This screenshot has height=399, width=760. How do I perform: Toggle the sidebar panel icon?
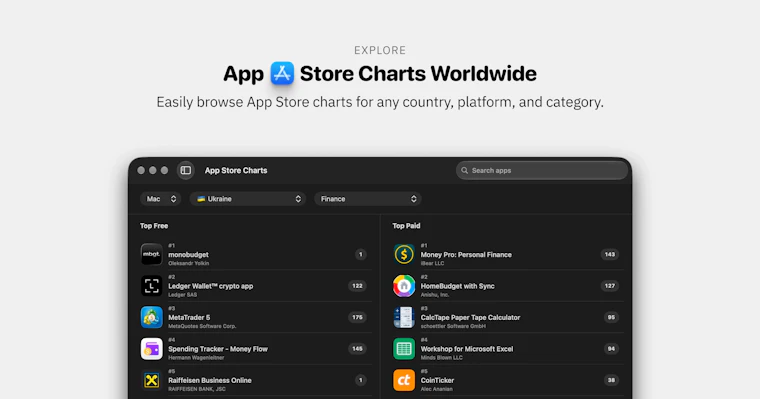tap(186, 170)
